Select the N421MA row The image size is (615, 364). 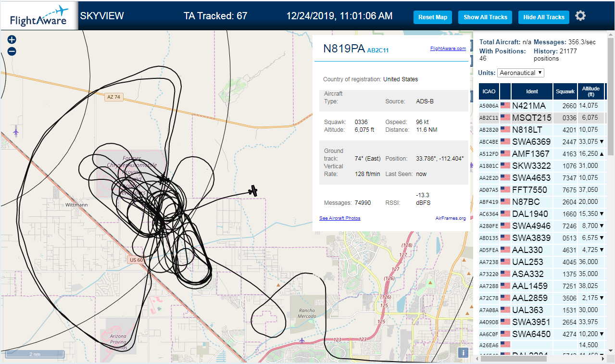[x=542, y=105]
